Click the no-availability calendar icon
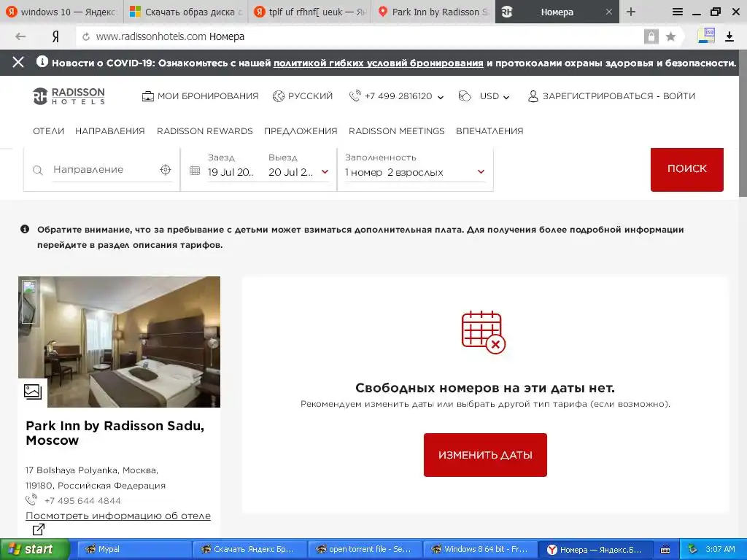This screenshot has width=747, height=560. point(484,332)
